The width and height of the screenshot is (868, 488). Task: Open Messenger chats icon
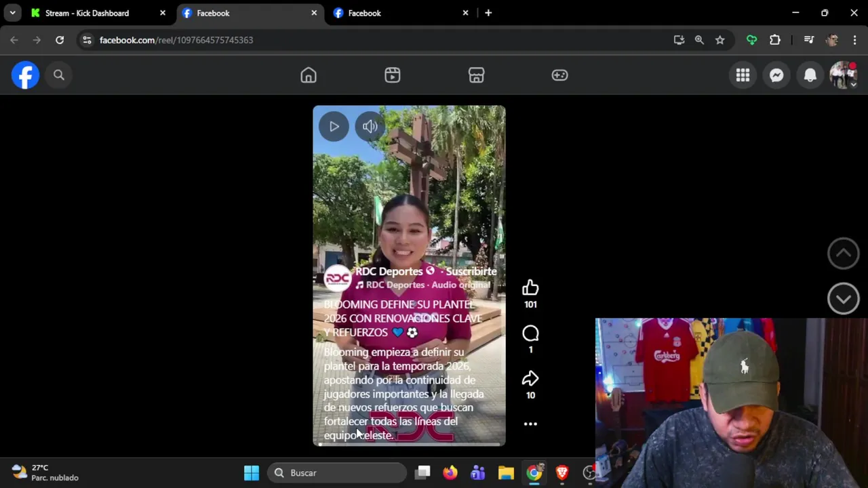pos(776,75)
